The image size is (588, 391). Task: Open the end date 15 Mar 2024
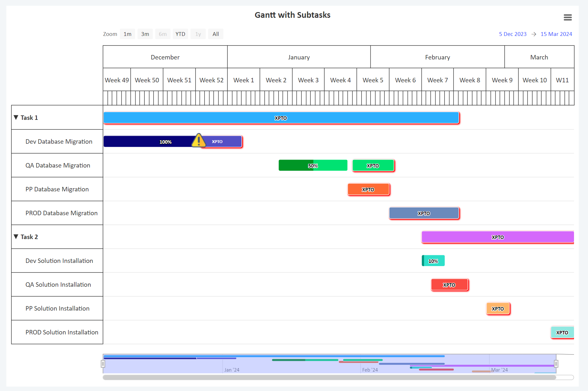coord(556,34)
